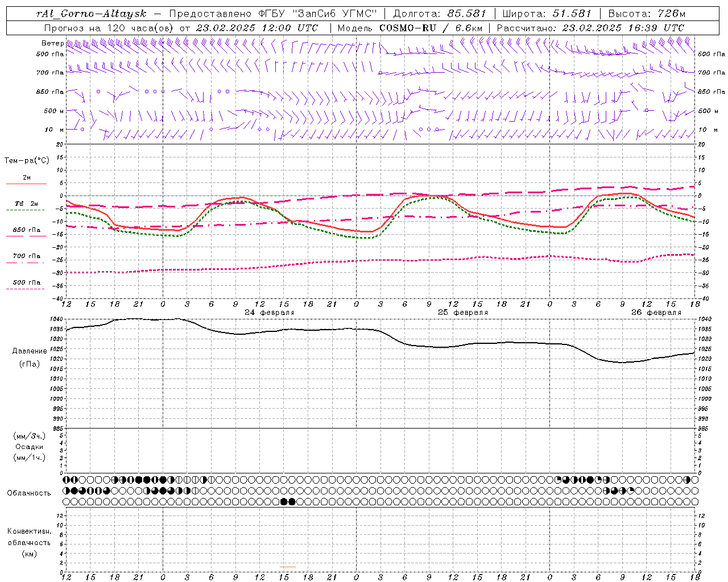Select the 24 февраля date label

270,313
